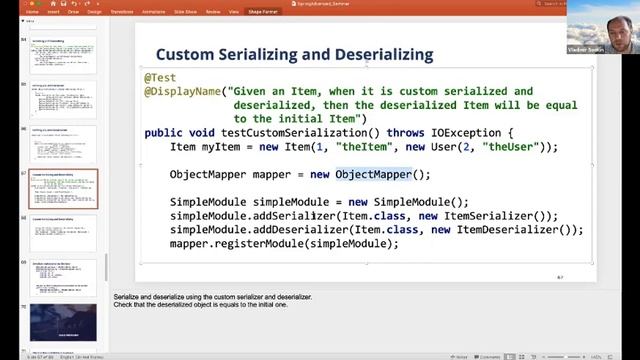The width and height of the screenshot is (640, 360).
Task: Open the Review ribbon tab
Action: click(213, 12)
